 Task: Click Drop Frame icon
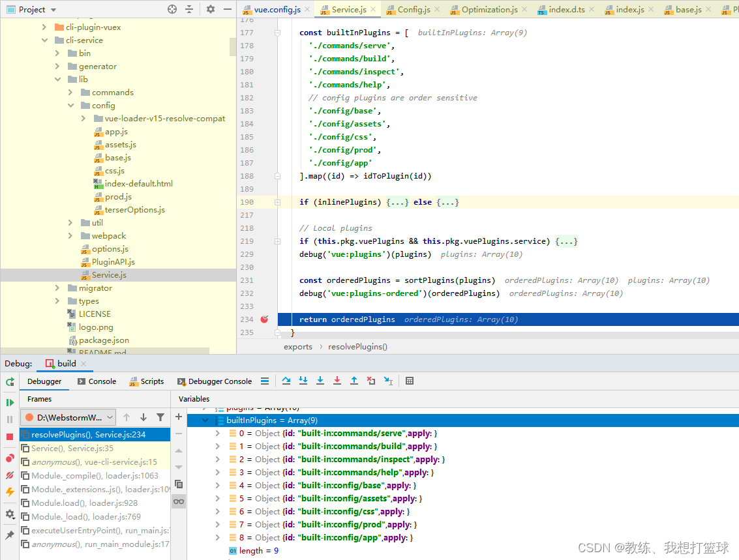[371, 381]
